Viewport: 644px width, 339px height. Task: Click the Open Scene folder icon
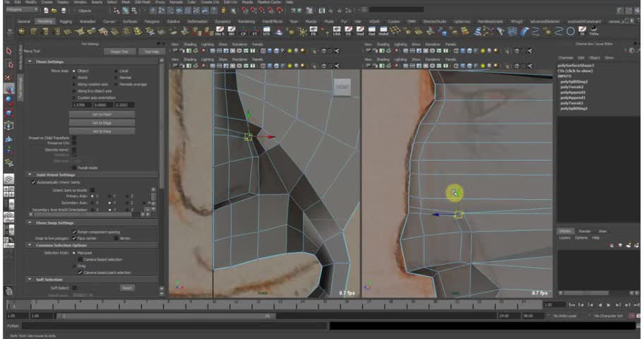point(52,11)
